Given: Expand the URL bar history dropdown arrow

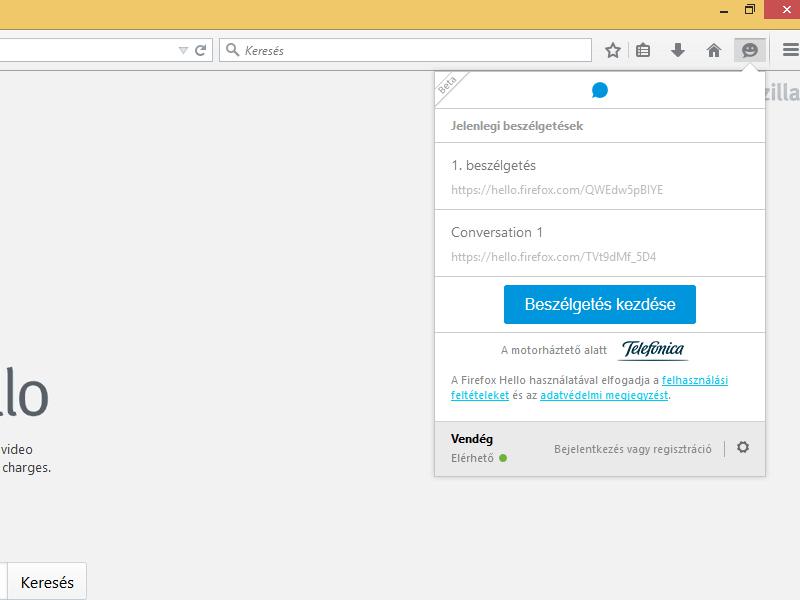Looking at the screenshot, I should [x=183, y=50].
